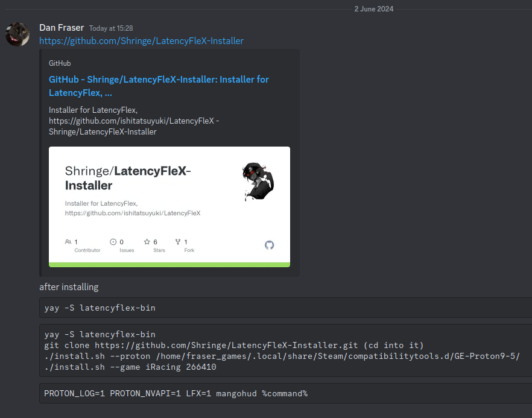The image size is (532, 418).
Task: Click the './install.sh --proton' code line
Action: coord(282,356)
